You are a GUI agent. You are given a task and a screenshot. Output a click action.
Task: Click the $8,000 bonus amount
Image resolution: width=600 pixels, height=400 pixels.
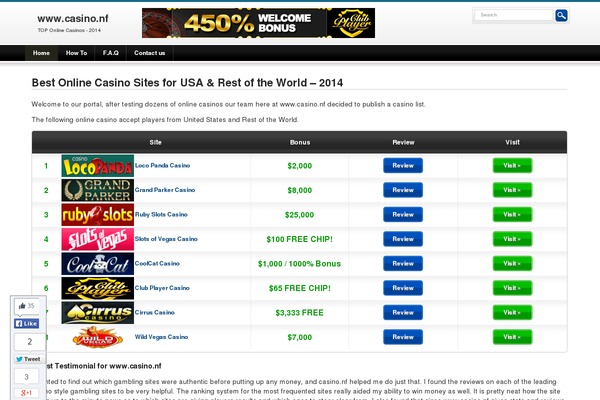click(300, 190)
